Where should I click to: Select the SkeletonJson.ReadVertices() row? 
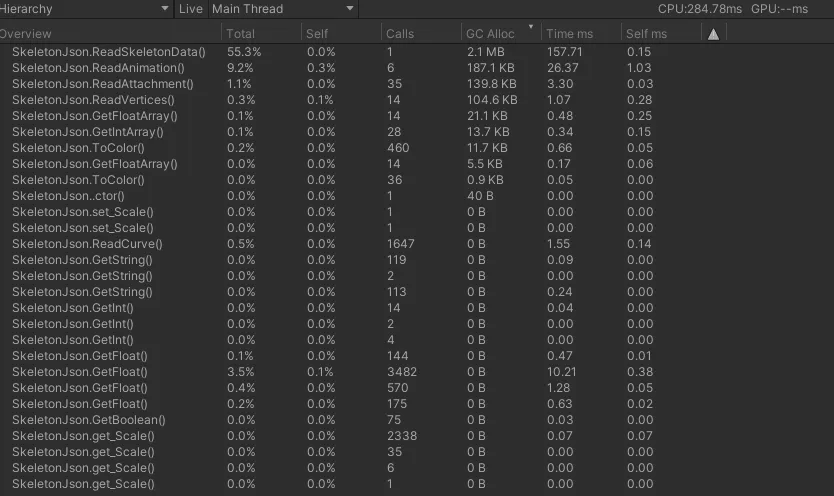pos(417,99)
